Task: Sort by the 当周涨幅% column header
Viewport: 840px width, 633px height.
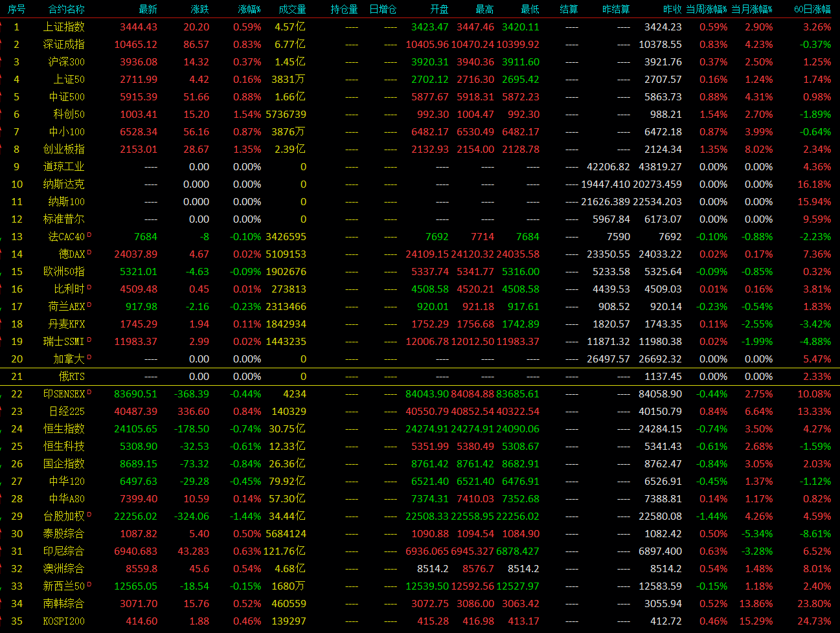Action: [707, 9]
